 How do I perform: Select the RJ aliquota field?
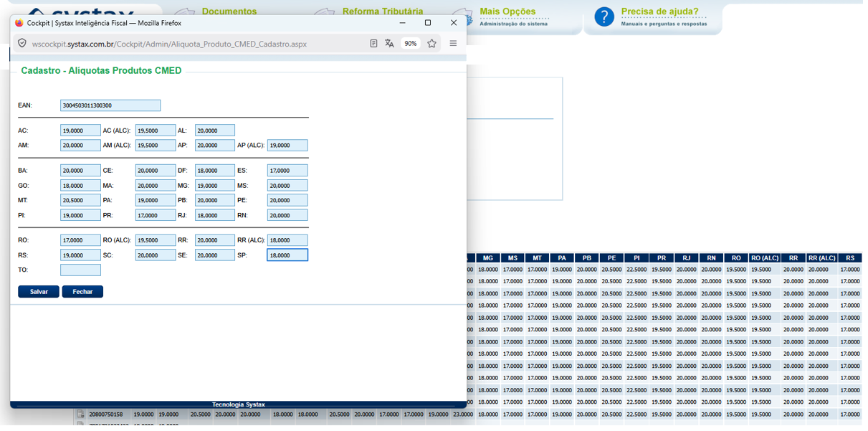pyautogui.click(x=215, y=215)
